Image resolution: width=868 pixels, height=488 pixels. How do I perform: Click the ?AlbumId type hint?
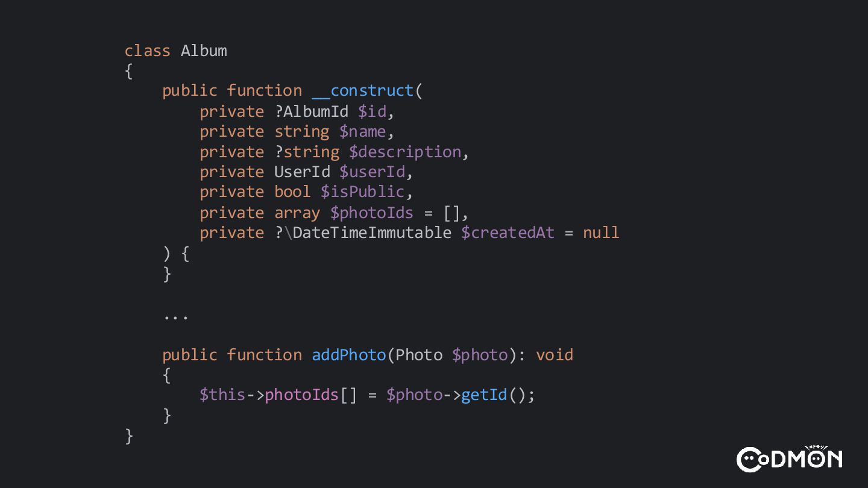(x=311, y=111)
